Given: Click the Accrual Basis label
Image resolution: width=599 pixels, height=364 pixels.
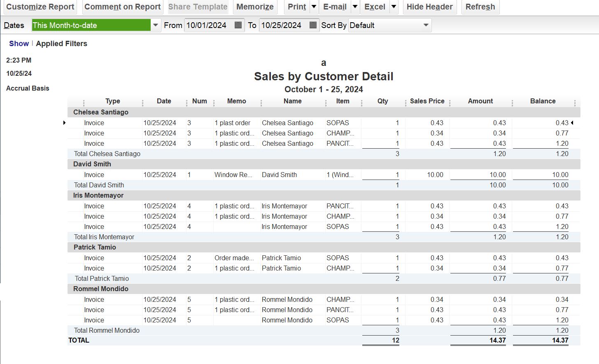Looking at the screenshot, I should (28, 89).
